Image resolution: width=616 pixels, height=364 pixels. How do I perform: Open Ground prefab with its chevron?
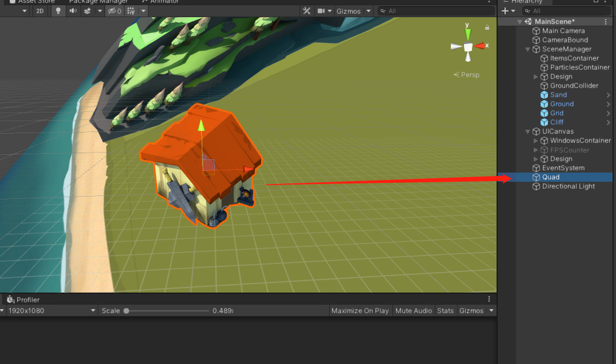608,104
